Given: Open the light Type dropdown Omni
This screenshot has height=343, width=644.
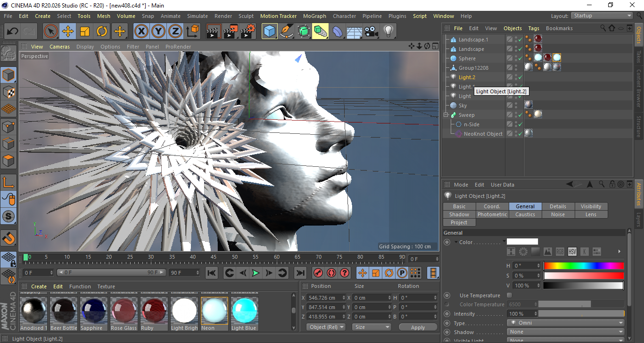Looking at the screenshot, I should click(x=566, y=323).
